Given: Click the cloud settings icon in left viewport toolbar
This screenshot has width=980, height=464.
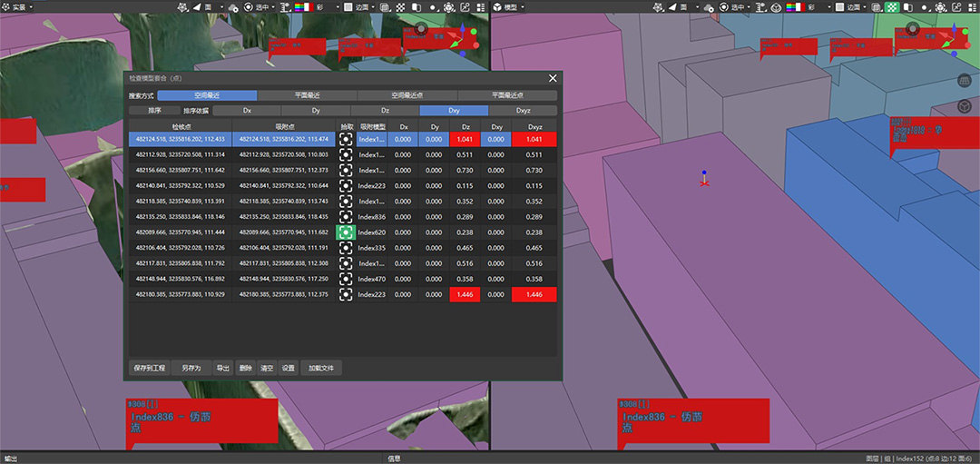Looking at the screenshot, I should [233, 7].
